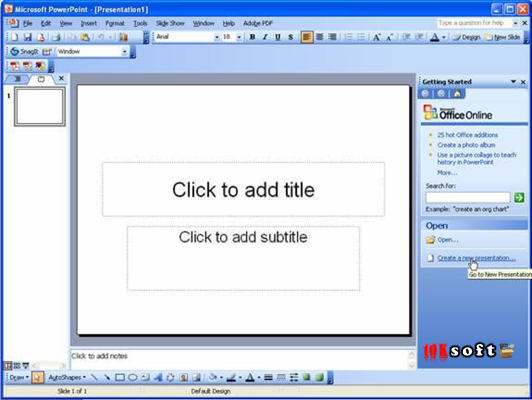Screen dimensions: 532x400
Task: Open the File menu
Action: pos(28,24)
